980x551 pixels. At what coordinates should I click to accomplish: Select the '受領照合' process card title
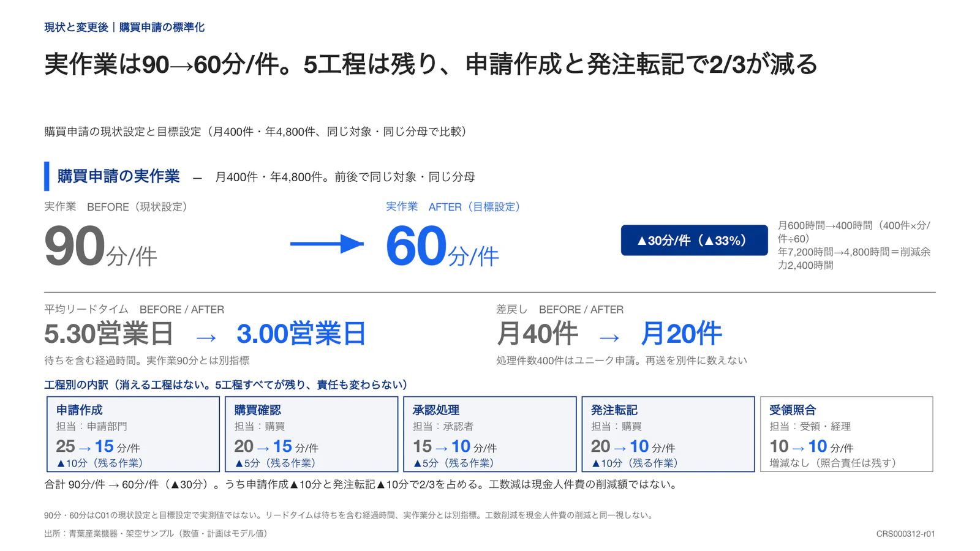[x=793, y=410]
